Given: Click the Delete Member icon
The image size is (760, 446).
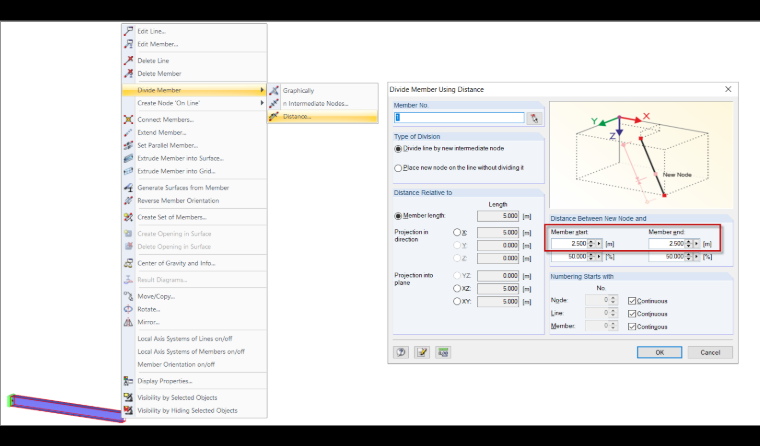Looking at the screenshot, I should (128, 74).
